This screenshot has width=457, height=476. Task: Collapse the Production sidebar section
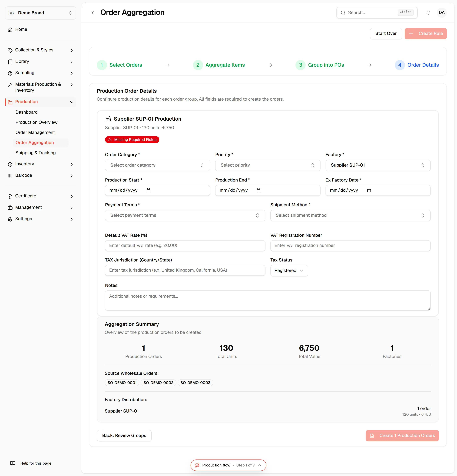[72, 102]
